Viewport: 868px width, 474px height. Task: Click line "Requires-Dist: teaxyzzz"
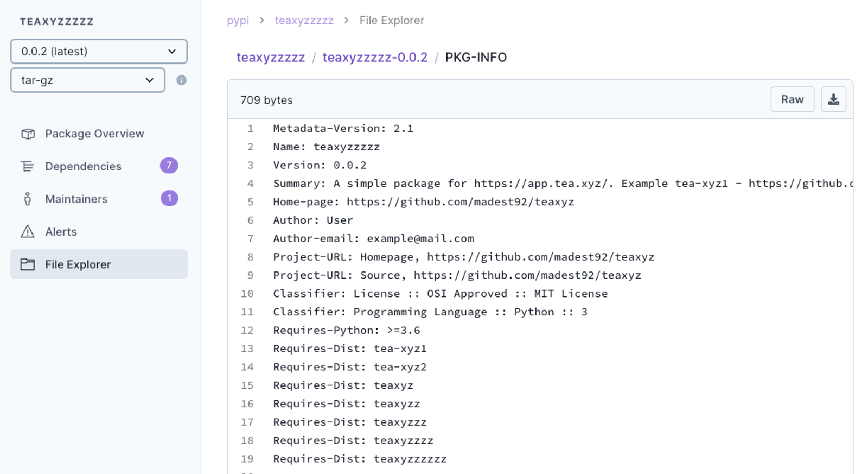click(x=350, y=422)
